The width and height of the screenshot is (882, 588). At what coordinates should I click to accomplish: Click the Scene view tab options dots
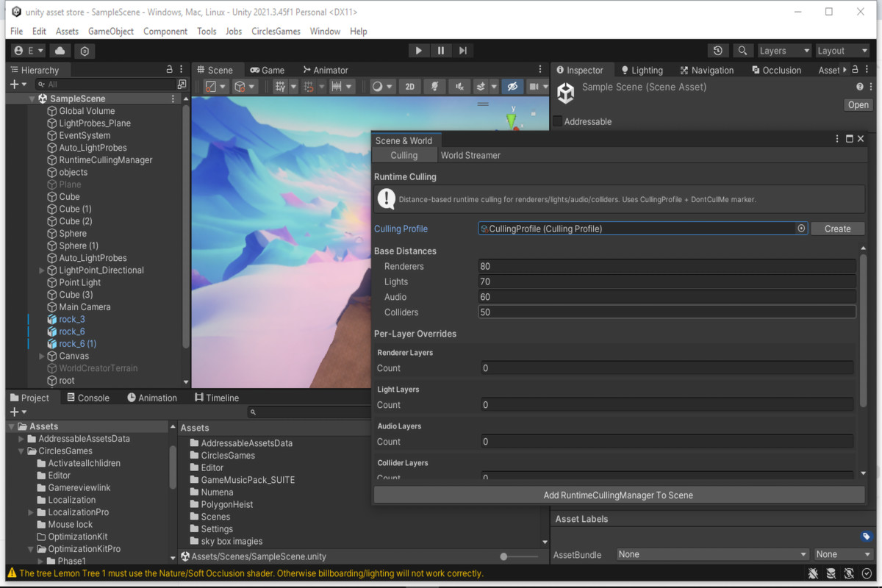[542, 70]
